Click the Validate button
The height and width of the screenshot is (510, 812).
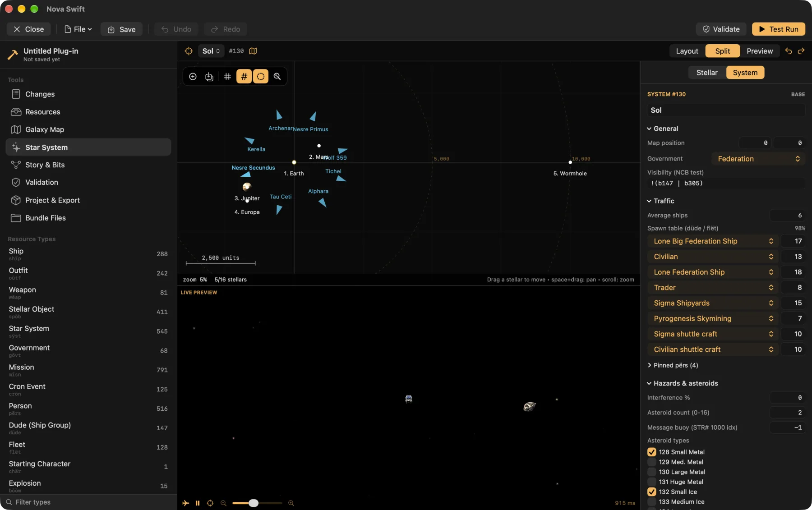click(721, 29)
